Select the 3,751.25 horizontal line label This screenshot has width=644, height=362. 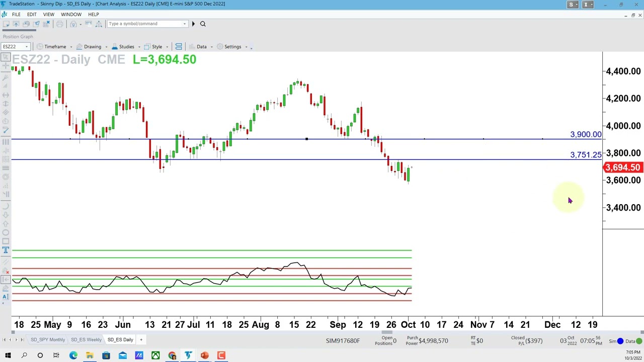click(x=586, y=155)
